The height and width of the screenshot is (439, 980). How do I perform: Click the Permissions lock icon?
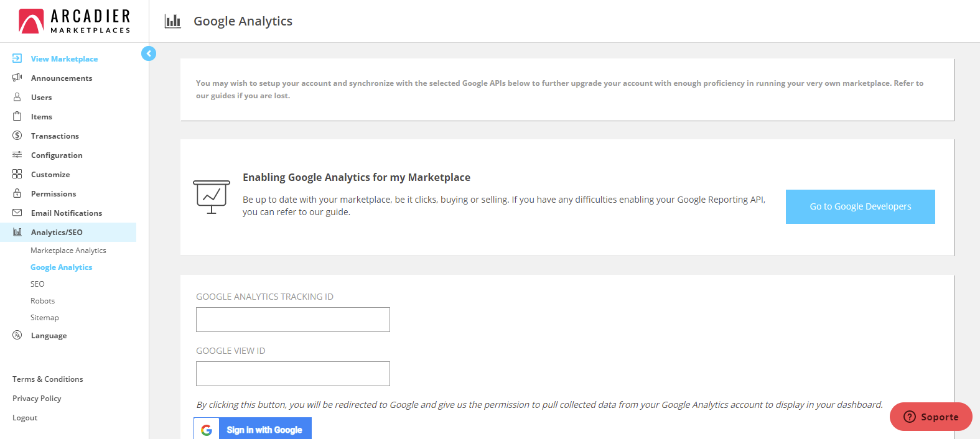click(17, 193)
